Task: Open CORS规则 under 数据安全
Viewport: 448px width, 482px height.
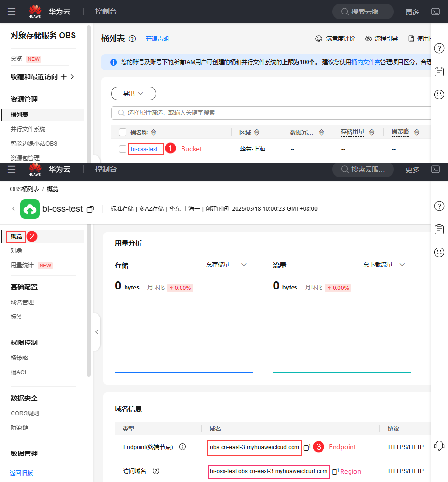Action: [25, 413]
